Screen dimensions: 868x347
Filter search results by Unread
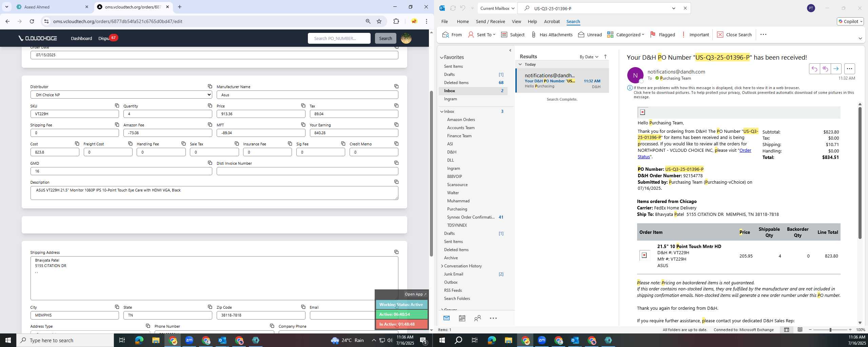coord(590,35)
